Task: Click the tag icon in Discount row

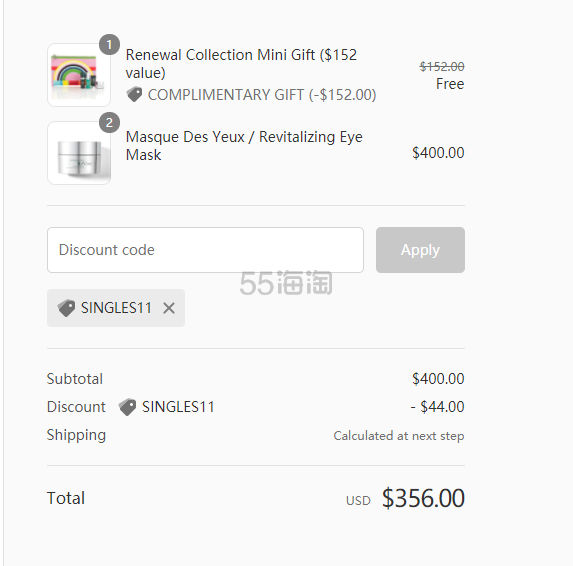Action: [x=128, y=407]
